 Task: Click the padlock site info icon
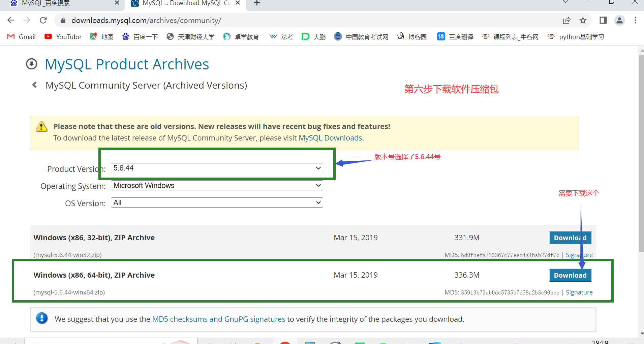click(63, 21)
